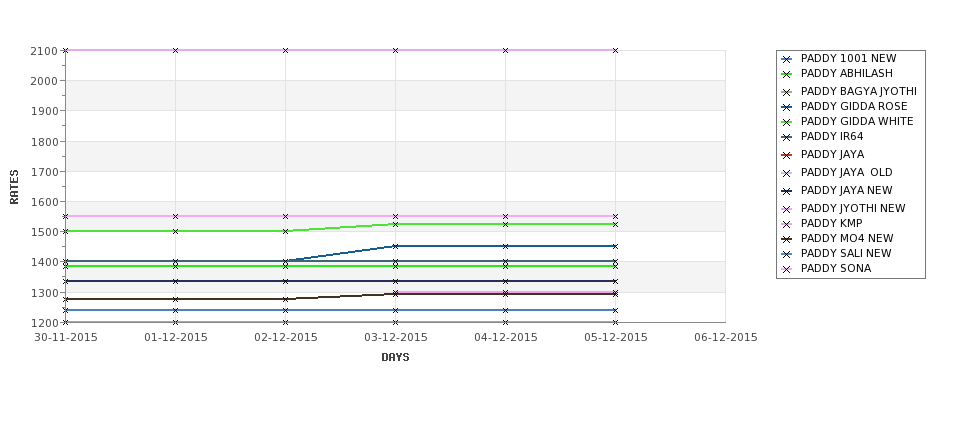
Task: Click the PADDY KMP legend marker
Action: (x=787, y=224)
